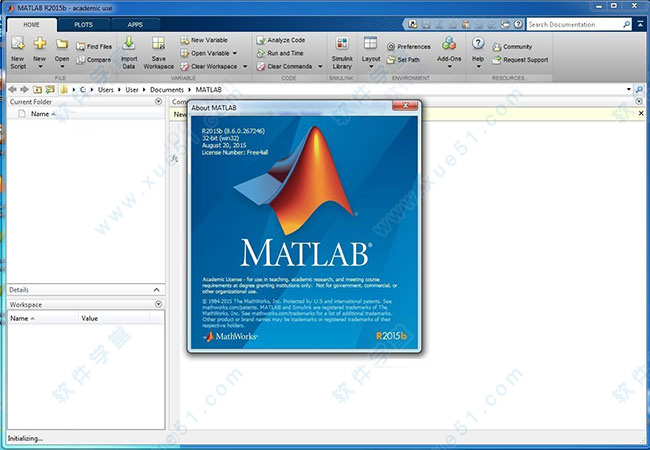Open Preferences gear

pos(391,47)
